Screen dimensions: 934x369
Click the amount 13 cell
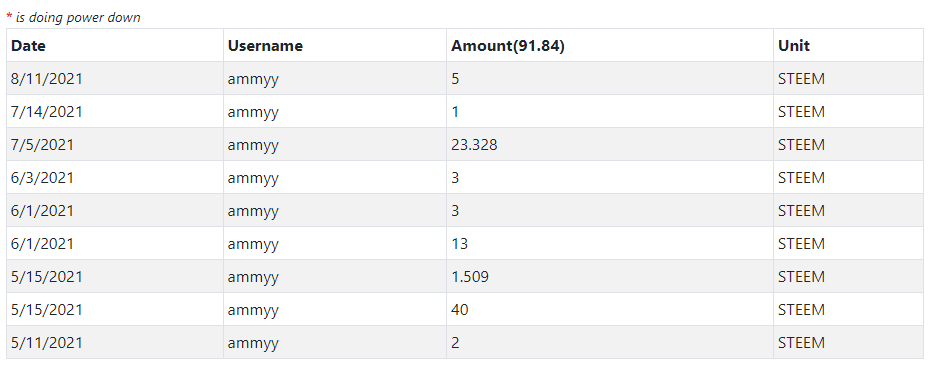(610, 244)
